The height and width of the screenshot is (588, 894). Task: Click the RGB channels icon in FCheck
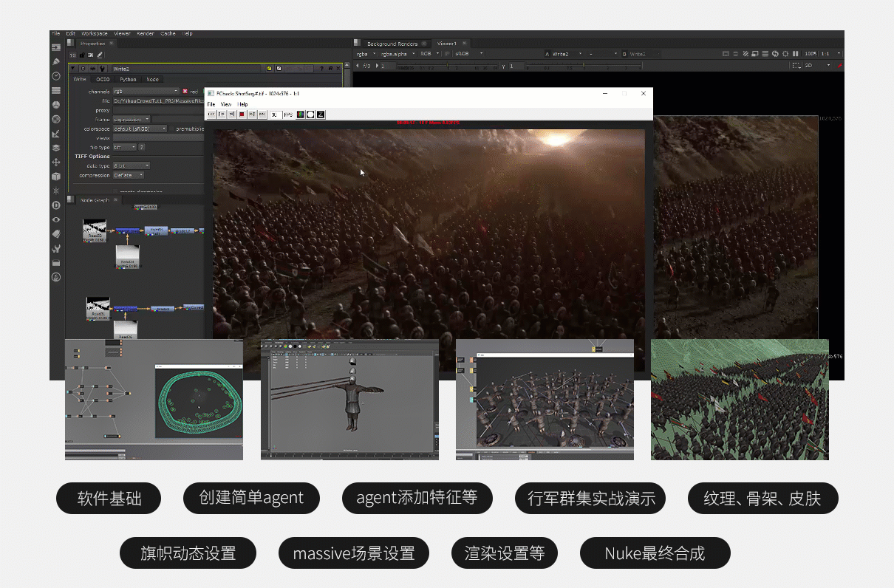point(301,114)
